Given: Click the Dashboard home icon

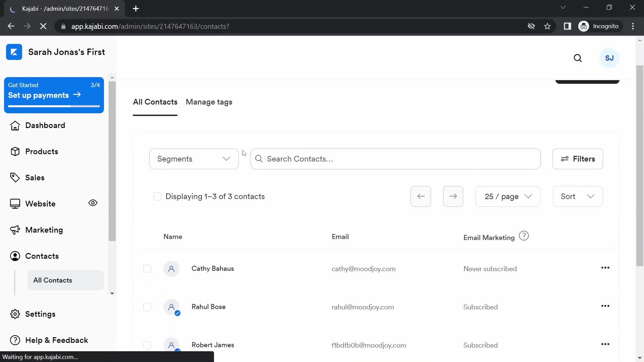Looking at the screenshot, I should (15, 125).
